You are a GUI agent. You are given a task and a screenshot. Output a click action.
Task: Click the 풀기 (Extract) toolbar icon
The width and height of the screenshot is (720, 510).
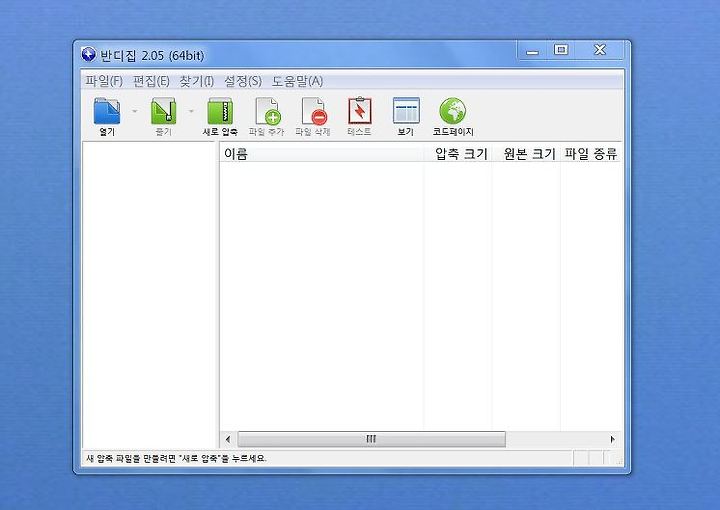pyautogui.click(x=163, y=111)
